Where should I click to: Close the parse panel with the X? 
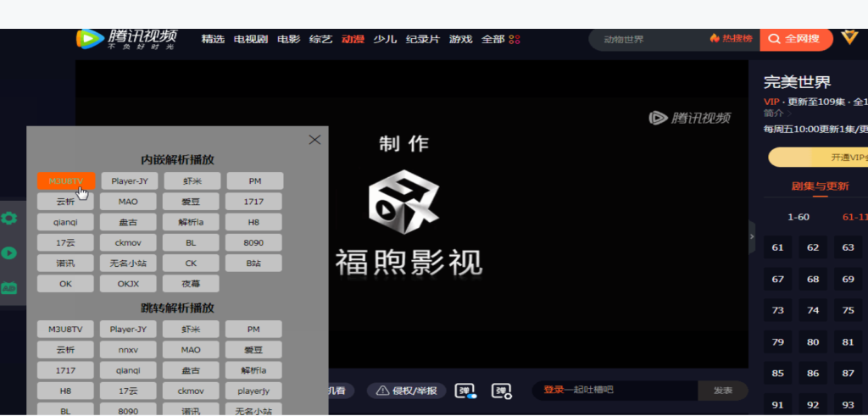click(x=314, y=140)
